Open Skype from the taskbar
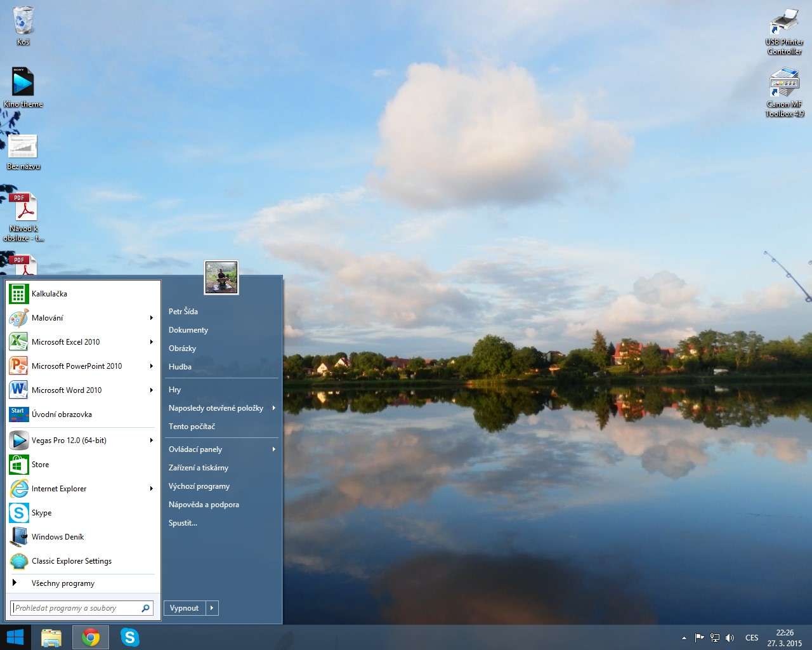The image size is (812, 650). [x=129, y=637]
